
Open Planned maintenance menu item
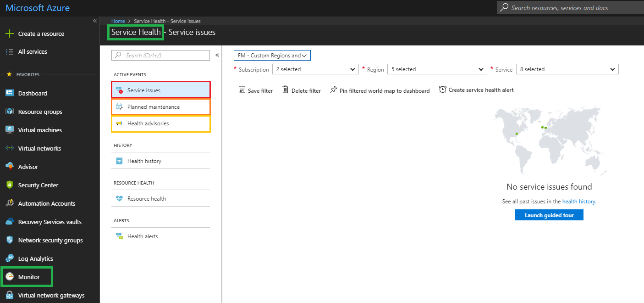(x=161, y=107)
